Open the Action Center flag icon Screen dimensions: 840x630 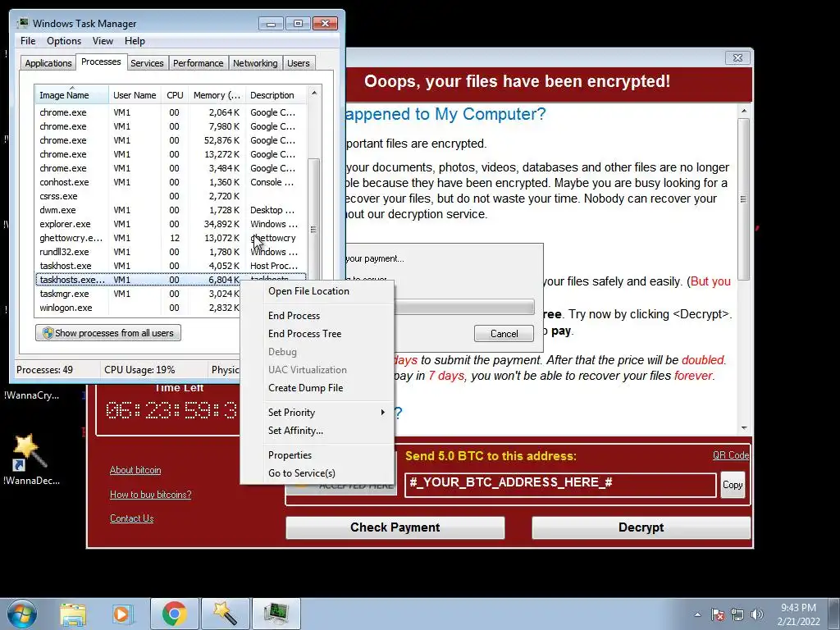point(718,614)
